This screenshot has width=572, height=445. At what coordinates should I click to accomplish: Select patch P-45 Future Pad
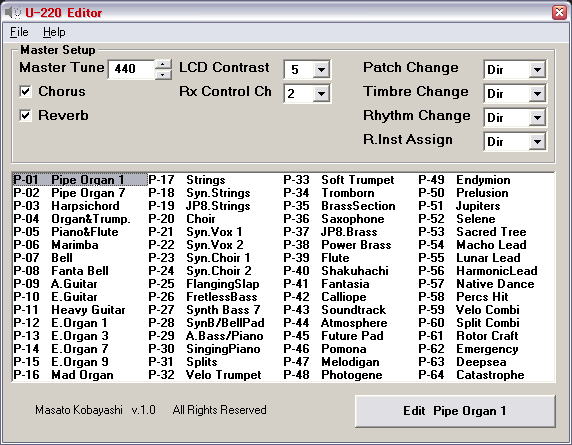350,336
